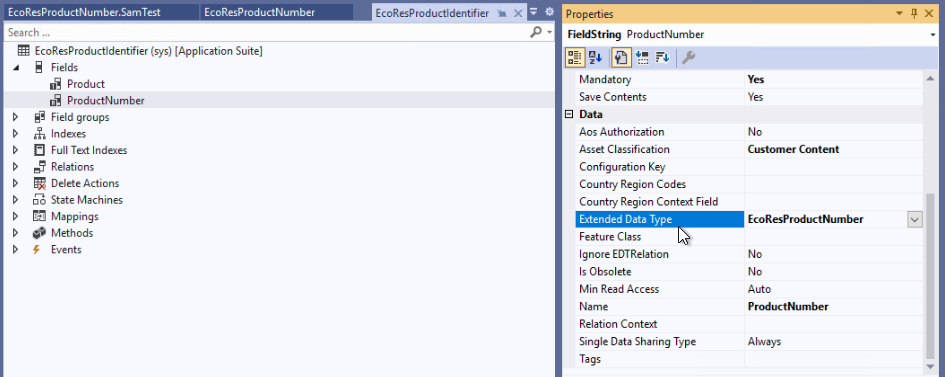Expand the Indexes node
This screenshot has width=945, height=377.
coord(16,134)
